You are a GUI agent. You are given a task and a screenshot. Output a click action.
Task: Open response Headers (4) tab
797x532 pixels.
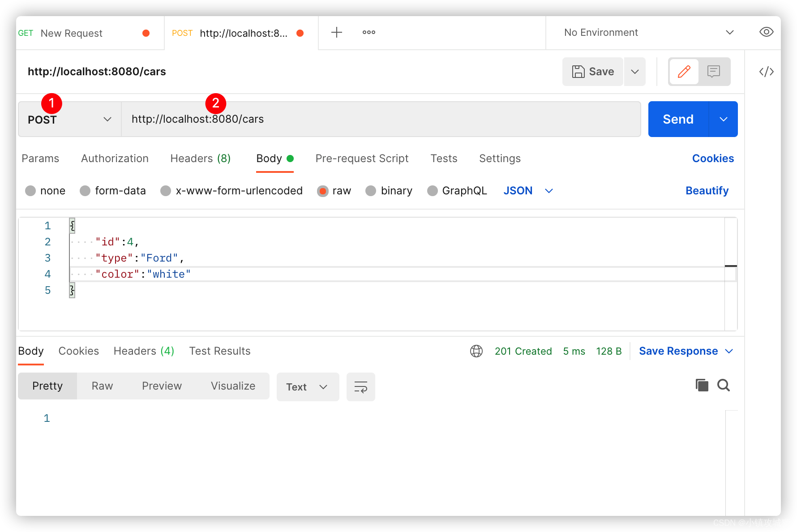[x=144, y=351]
